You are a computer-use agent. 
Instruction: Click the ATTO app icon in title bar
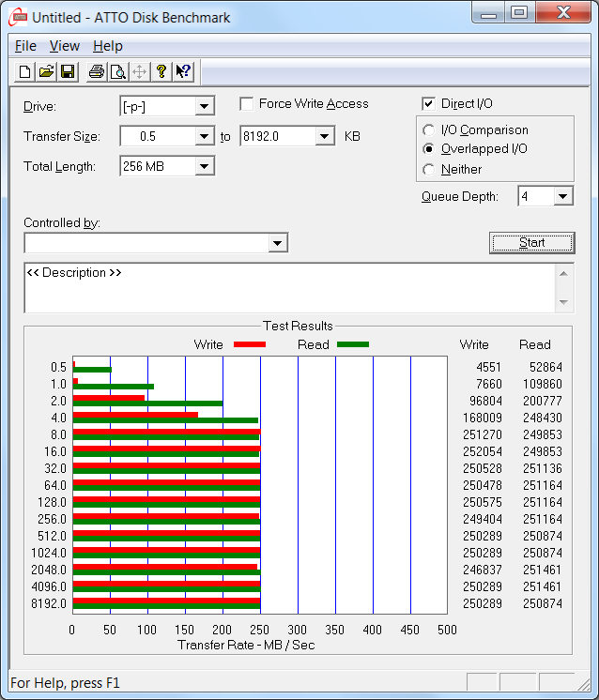[19, 18]
